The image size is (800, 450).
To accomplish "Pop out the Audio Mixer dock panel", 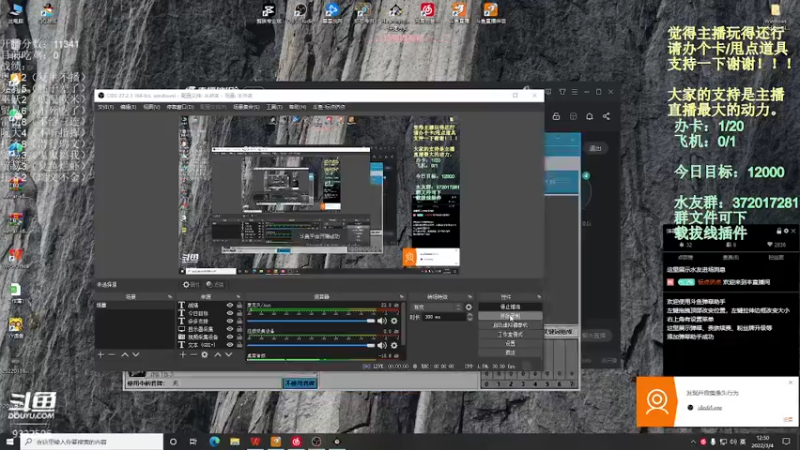I will point(402,296).
